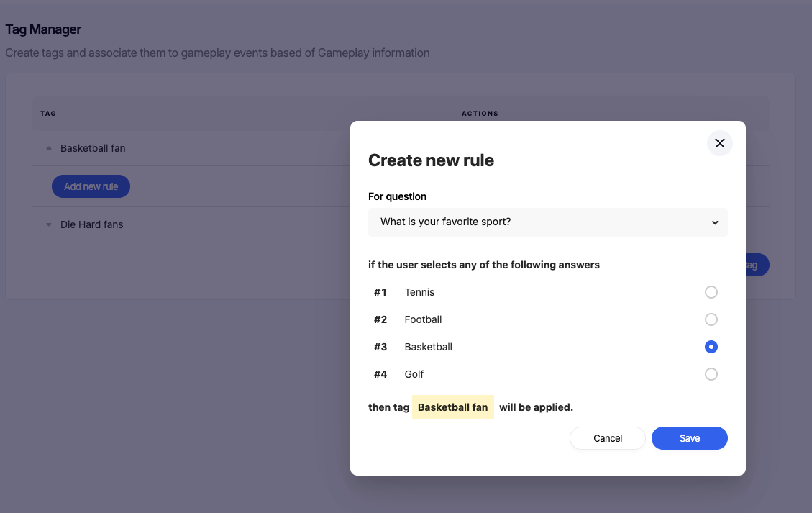Image resolution: width=812 pixels, height=513 pixels.
Task: Click the Die Hard fans tag name
Action: pyautogui.click(x=91, y=224)
